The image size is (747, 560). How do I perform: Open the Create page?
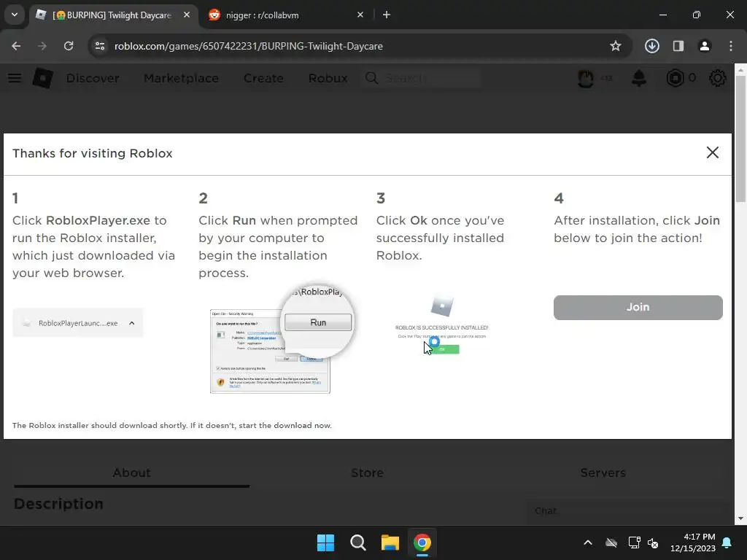point(263,78)
